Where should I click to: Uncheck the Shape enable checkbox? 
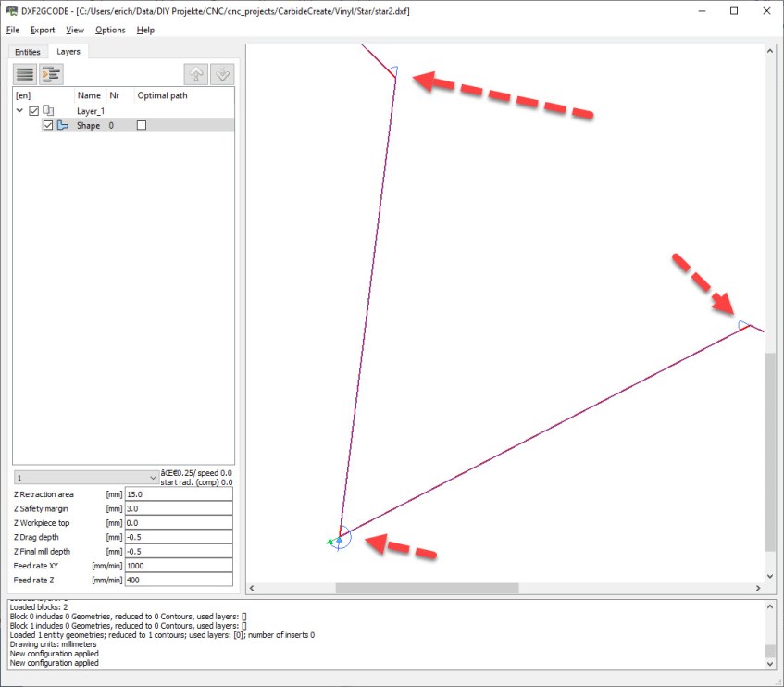pyautogui.click(x=48, y=125)
